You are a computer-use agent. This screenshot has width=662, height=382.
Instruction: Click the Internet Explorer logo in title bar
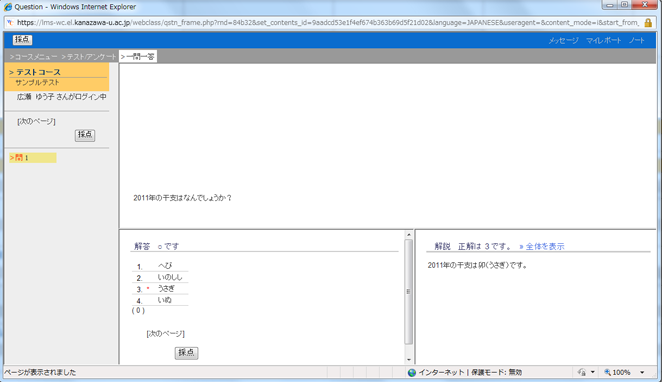[8, 7]
